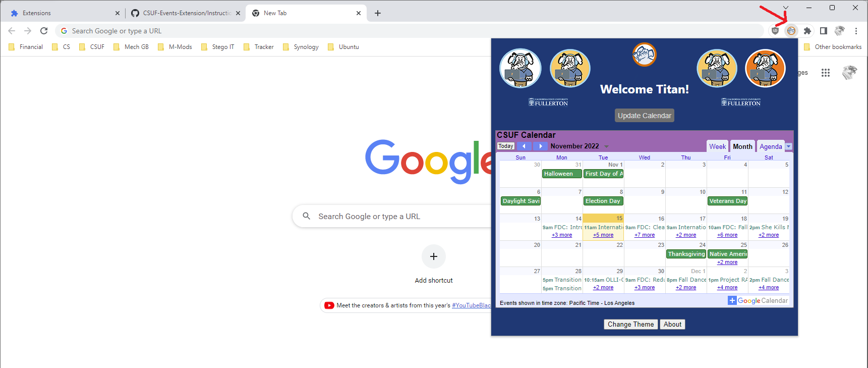Close the CSUF-Events-Extension GitHub tab
This screenshot has width=868, height=368.
238,13
